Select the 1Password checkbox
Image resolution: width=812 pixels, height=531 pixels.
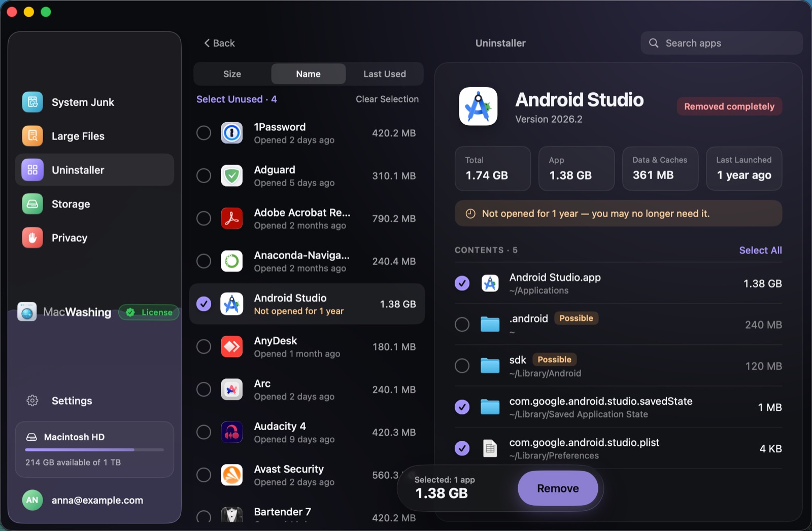[204, 133]
